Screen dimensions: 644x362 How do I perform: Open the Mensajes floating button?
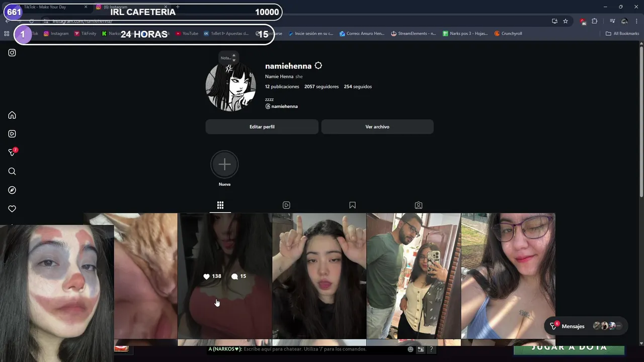point(586,326)
